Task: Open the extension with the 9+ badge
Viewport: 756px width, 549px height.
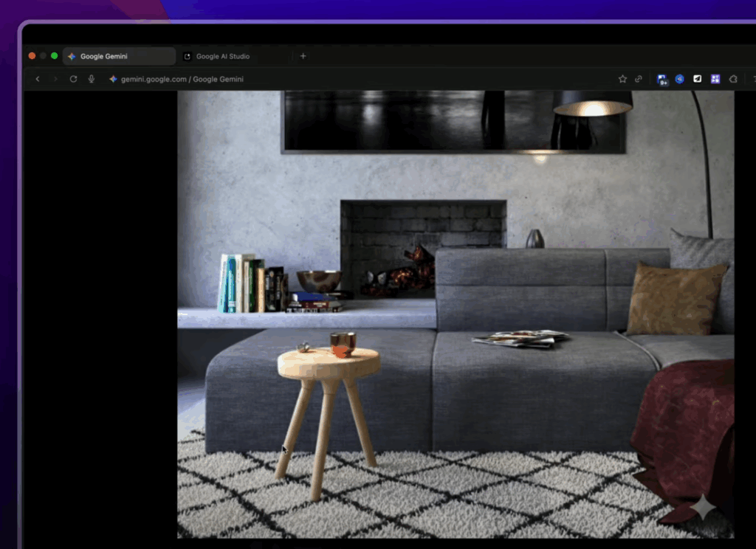Action: 662,79
